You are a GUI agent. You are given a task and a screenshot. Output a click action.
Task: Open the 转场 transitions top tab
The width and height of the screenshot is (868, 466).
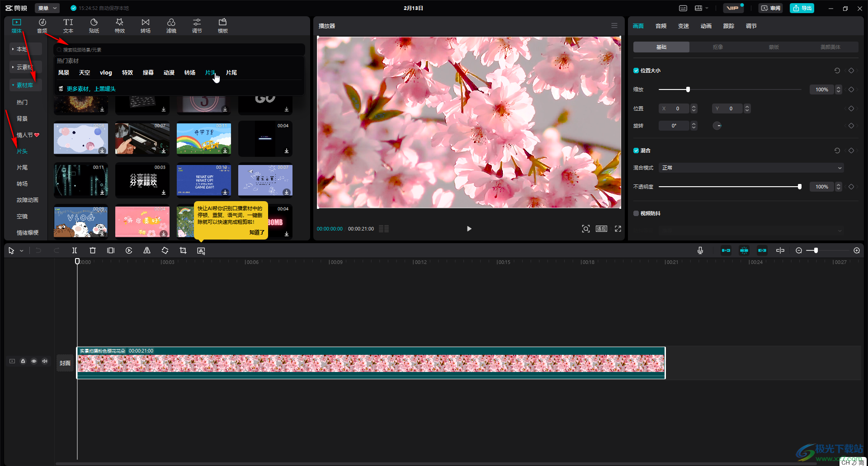pyautogui.click(x=146, y=26)
